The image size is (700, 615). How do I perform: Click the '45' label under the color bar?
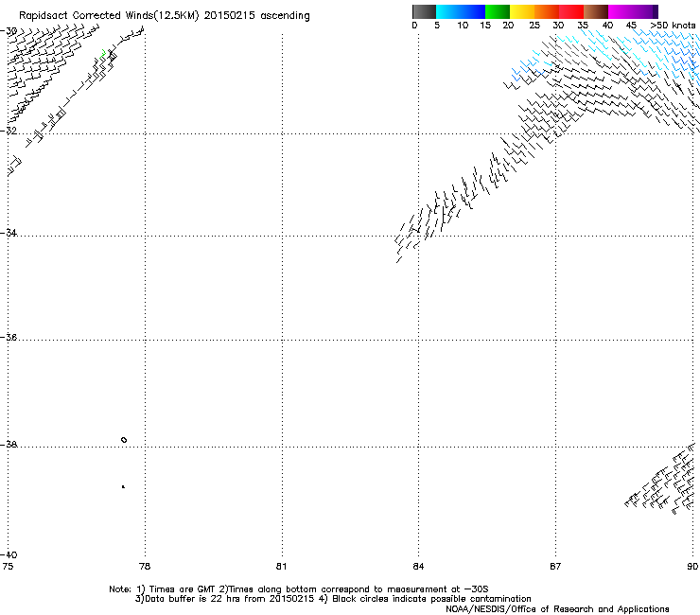[631, 26]
